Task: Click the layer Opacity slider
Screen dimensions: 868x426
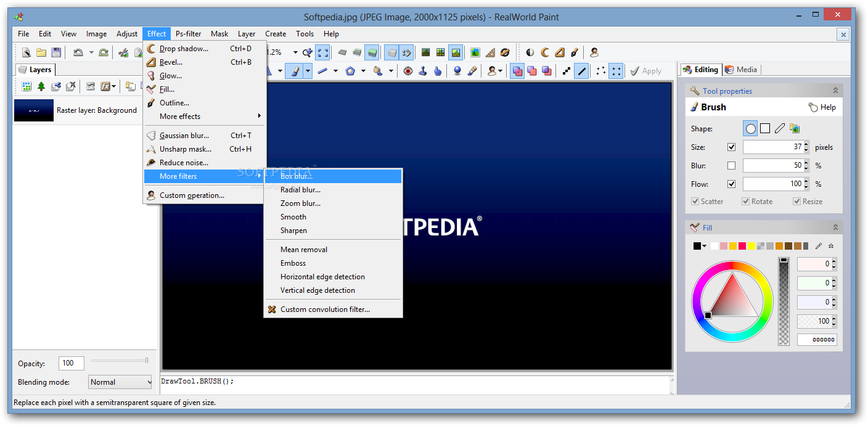Action: pyautogui.click(x=120, y=361)
